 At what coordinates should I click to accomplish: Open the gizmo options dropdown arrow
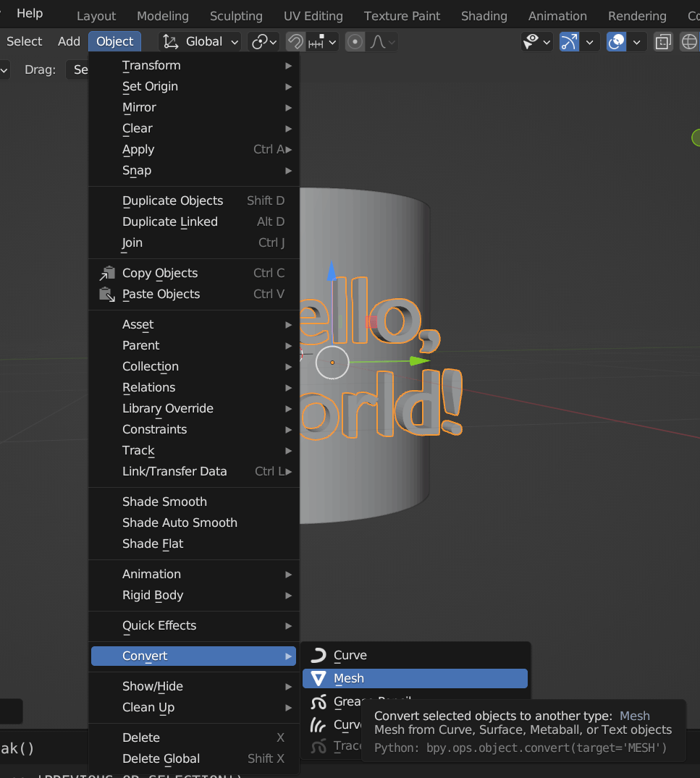click(x=590, y=42)
